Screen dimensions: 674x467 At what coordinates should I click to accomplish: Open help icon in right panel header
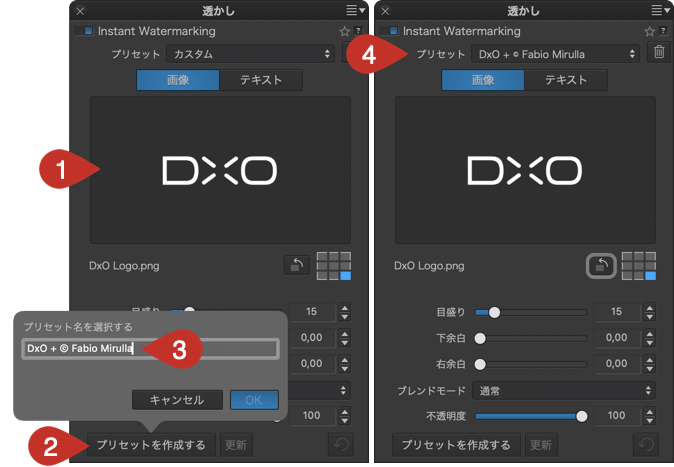663,31
